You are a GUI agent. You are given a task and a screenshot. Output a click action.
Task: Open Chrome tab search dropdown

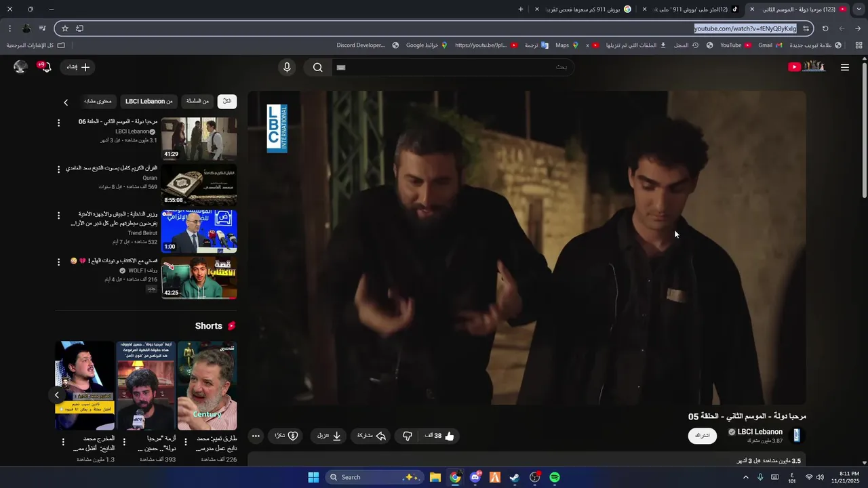click(859, 9)
